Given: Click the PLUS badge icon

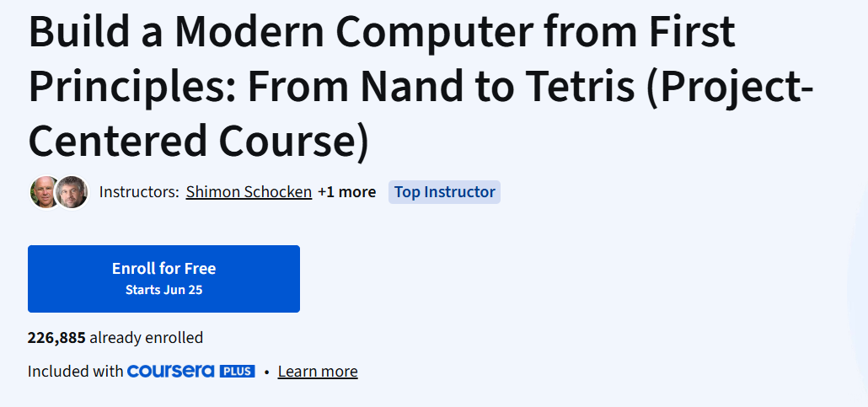Looking at the screenshot, I should tap(237, 372).
